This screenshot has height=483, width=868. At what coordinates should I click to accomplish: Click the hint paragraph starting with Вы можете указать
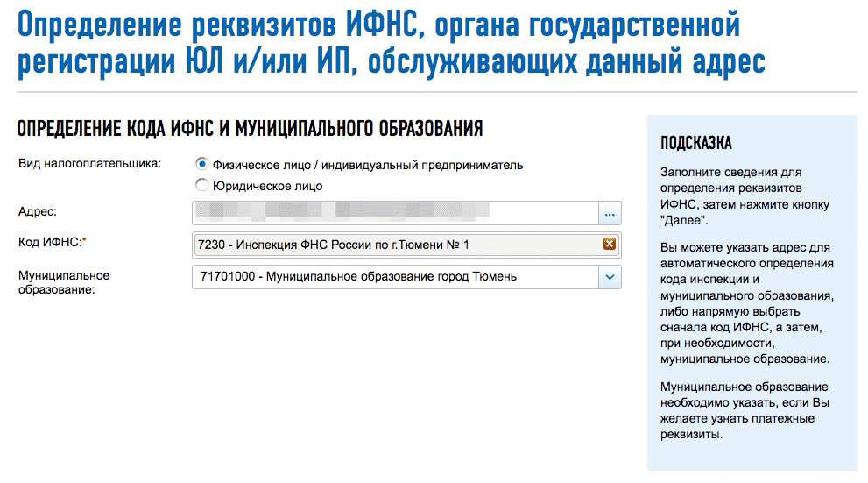pyautogui.click(x=746, y=302)
